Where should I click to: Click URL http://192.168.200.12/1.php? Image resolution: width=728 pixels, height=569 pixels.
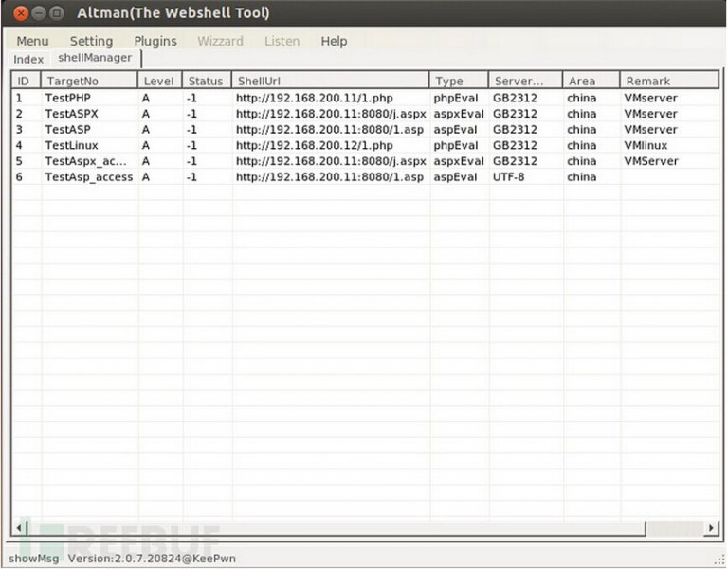click(315, 145)
